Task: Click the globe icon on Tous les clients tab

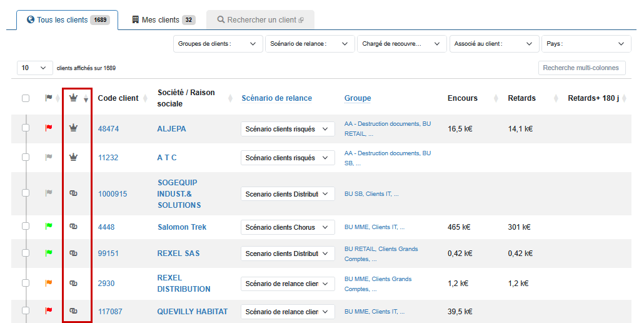Action: pyautogui.click(x=31, y=19)
